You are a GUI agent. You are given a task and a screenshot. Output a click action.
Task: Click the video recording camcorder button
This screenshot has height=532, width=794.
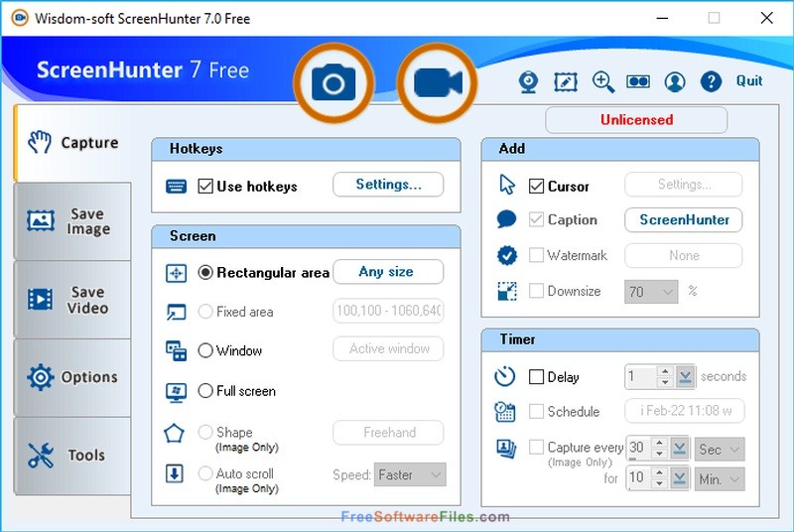tap(437, 82)
